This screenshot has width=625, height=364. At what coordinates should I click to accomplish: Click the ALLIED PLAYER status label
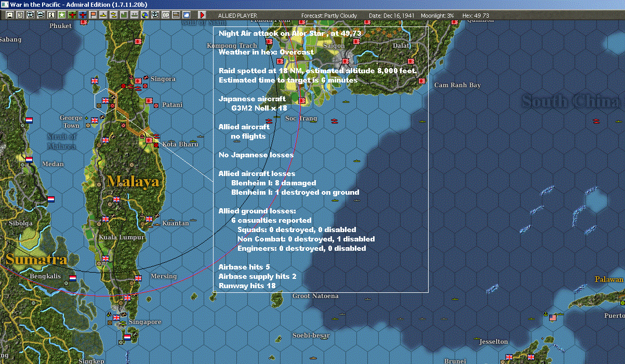coord(237,16)
